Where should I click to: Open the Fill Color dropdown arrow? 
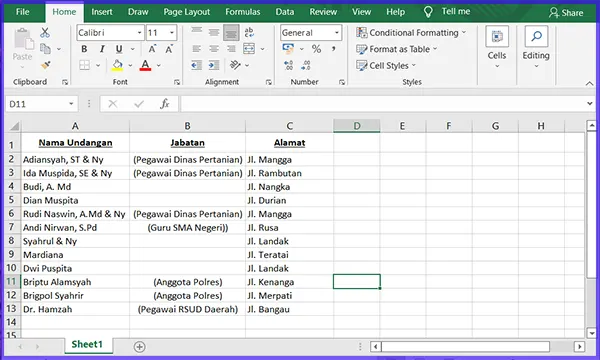click(x=130, y=65)
